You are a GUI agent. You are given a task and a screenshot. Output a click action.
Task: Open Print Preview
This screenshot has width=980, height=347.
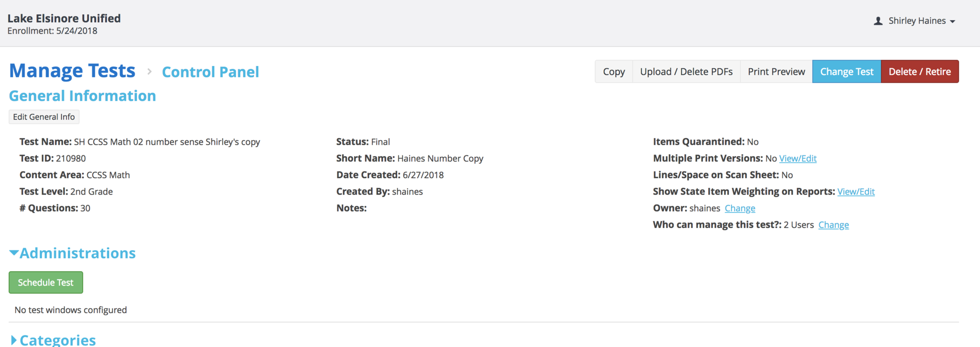click(776, 72)
